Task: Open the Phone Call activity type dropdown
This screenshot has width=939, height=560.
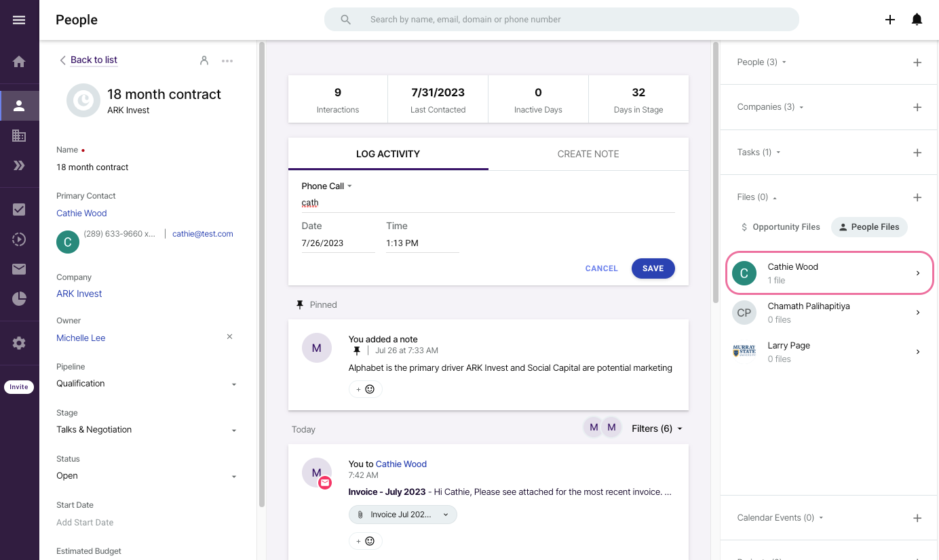Action: (327, 186)
